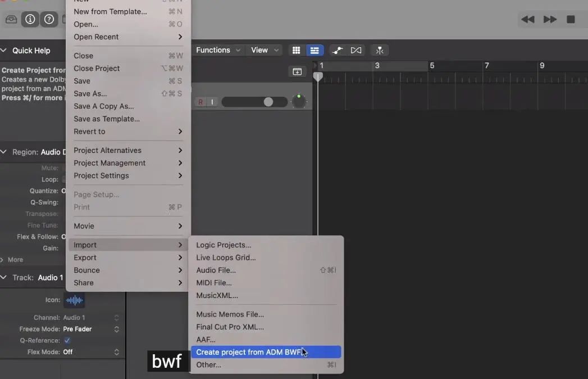Open the Project Alternatives submenu
This screenshot has width=588, height=379.
[x=128, y=150]
